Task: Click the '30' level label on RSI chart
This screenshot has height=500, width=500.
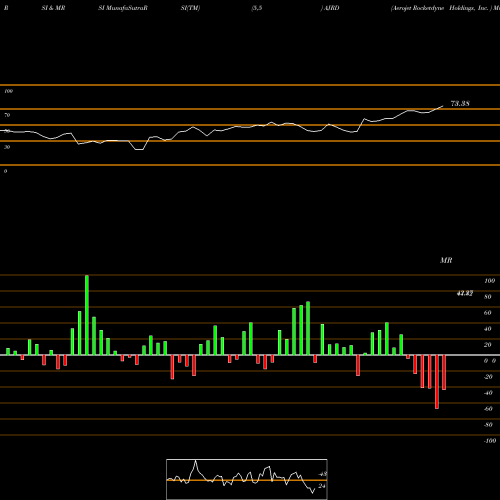Action: point(7,147)
